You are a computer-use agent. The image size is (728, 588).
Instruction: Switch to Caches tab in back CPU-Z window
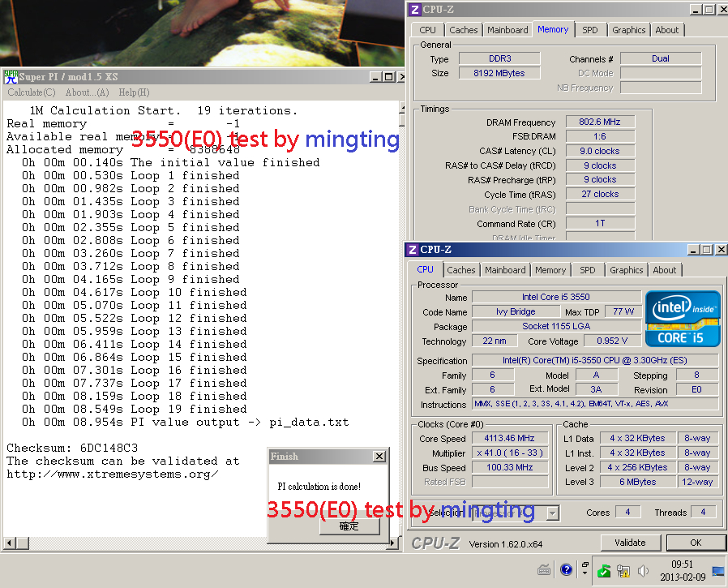click(x=463, y=30)
